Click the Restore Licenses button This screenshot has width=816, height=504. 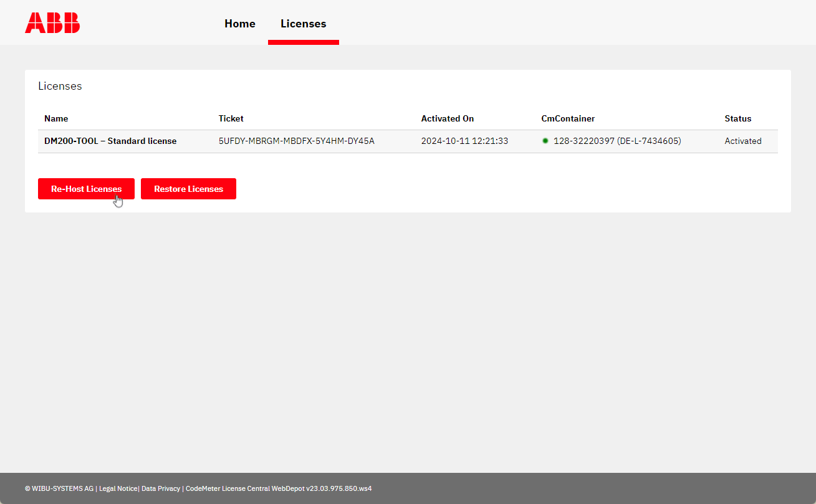pyautogui.click(x=188, y=189)
